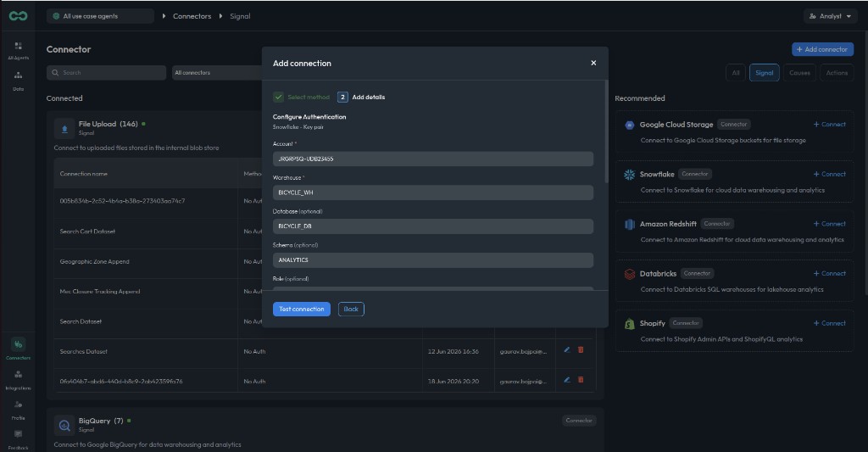
Task: Focus the connector Search box
Action: coord(106,73)
